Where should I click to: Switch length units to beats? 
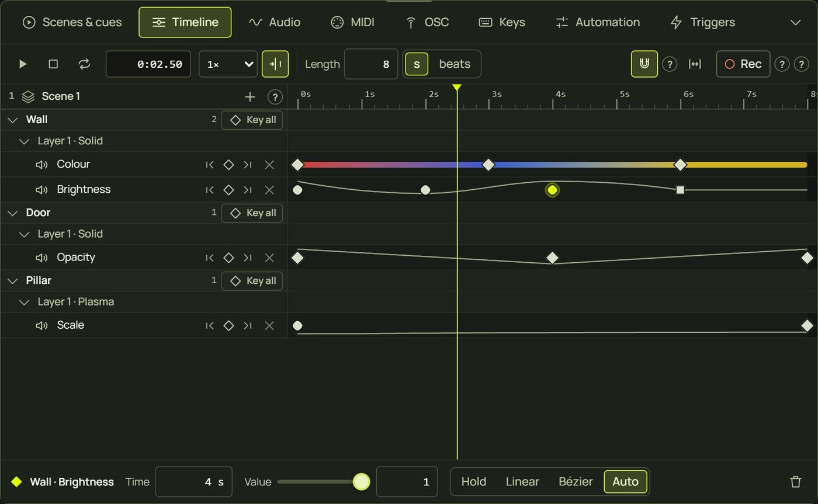pos(455,64)
